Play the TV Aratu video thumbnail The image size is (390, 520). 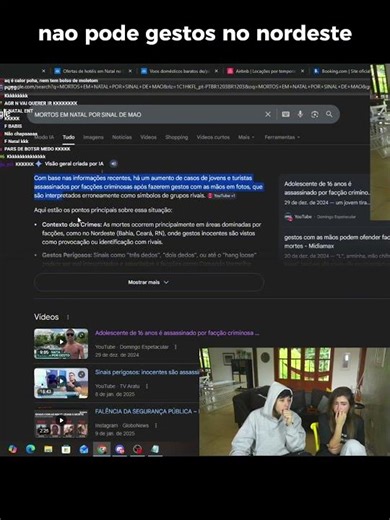61,383
